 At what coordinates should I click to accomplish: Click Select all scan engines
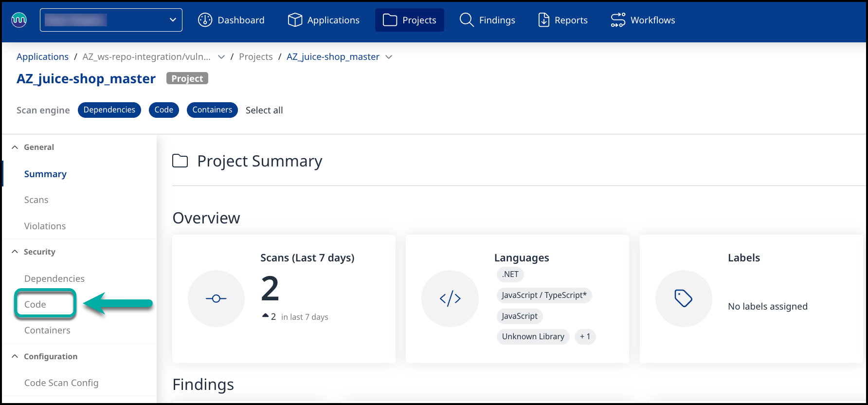click(x=264, y=110)
